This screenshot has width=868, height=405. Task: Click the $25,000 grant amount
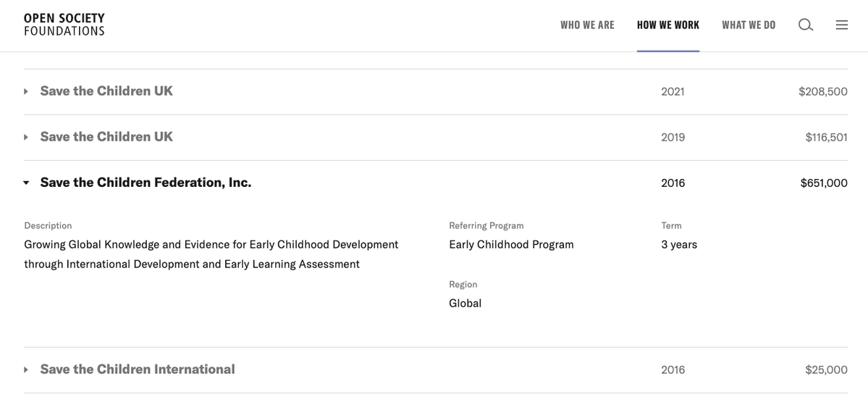click(x=826, y=369)
